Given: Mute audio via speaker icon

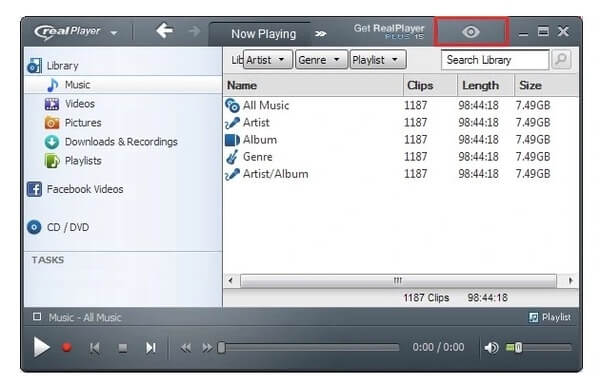Looking at the screenshot, I should point(491,348).
